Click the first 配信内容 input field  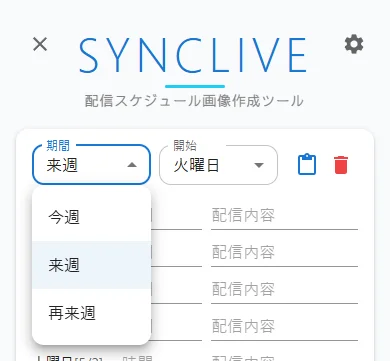coord(284,216)
